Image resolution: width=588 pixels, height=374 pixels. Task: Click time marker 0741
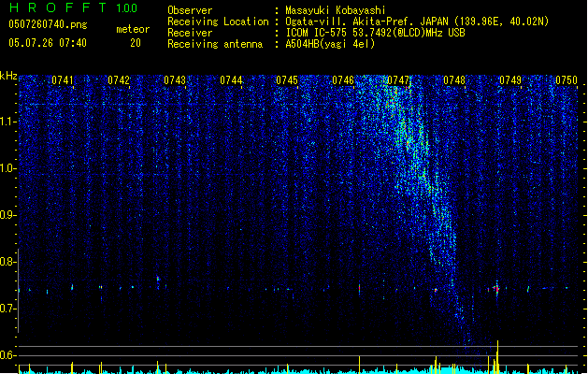click(x=63, y=80)
